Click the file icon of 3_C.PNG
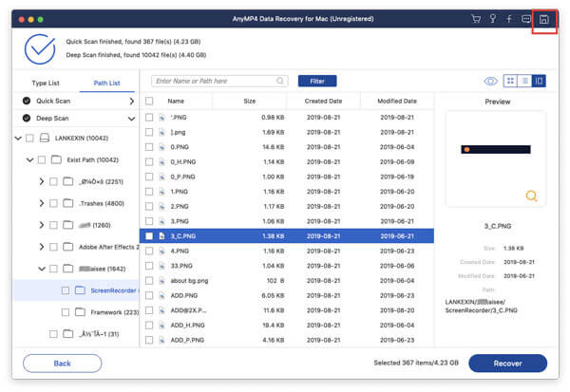Image resolution: width=570 pixels, height=392 pixels. 161,236
